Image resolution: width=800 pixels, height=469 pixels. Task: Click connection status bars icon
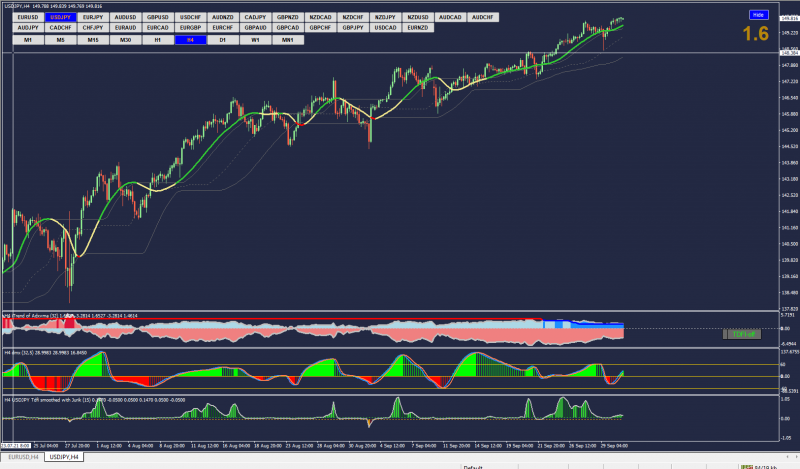pyautogui.click(x=747, y=467)
